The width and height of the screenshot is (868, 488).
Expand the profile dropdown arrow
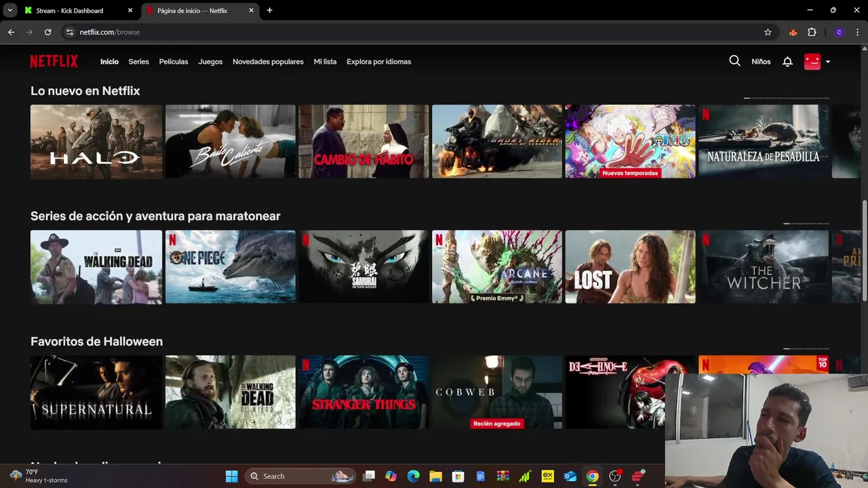click(x=828, y=62)
